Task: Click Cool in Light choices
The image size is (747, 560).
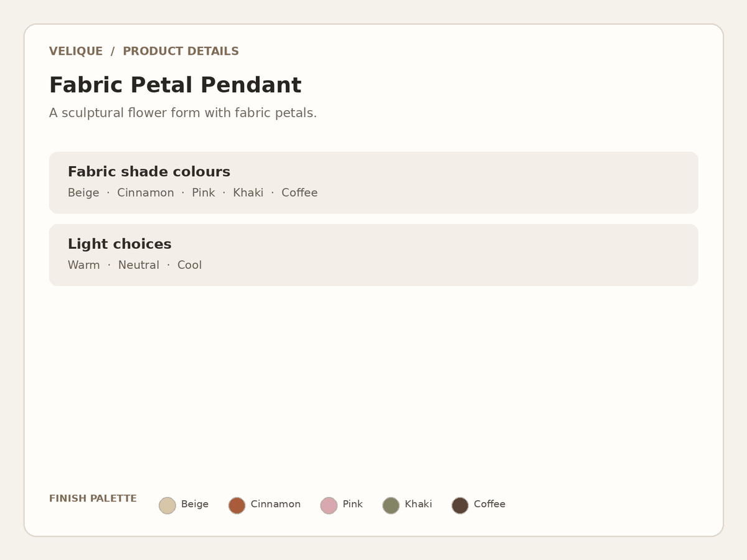Action: pyautogui.click(x=190, y=265)
